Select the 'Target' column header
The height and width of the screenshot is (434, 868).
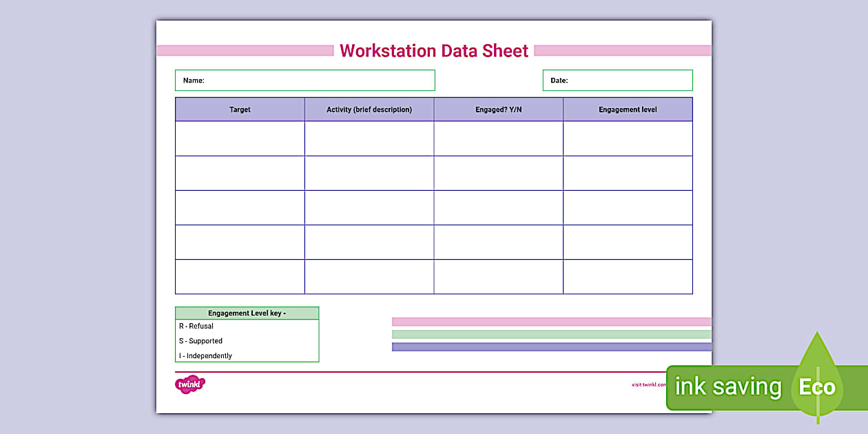[239, 109]
